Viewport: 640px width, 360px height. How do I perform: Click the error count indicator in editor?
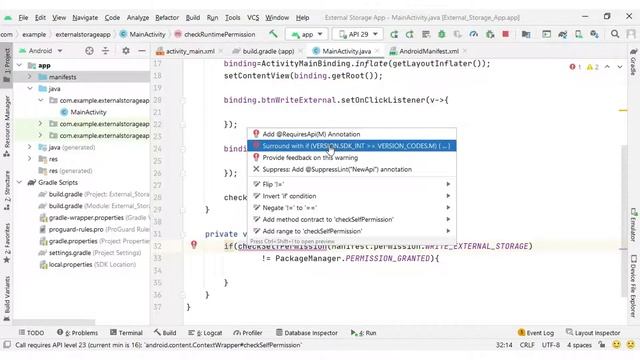tap(575, 67)
